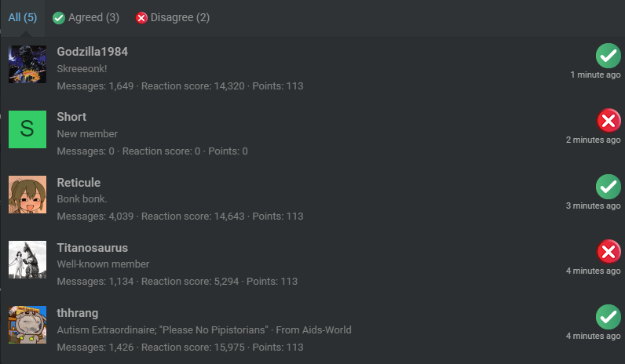625x364 pixels.
Task: Open thhrang's username profile link
Action: click(x=77, y=313)
